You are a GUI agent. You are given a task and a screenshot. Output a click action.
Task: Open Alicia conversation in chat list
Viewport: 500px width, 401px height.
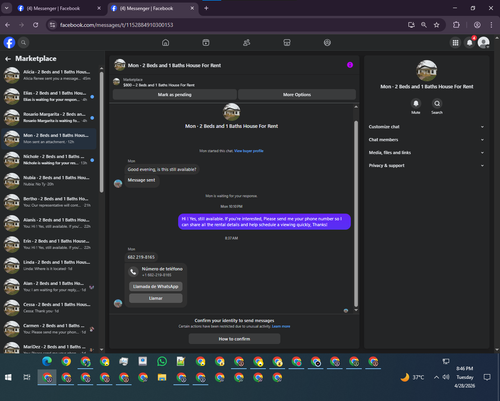coord(49,75)
